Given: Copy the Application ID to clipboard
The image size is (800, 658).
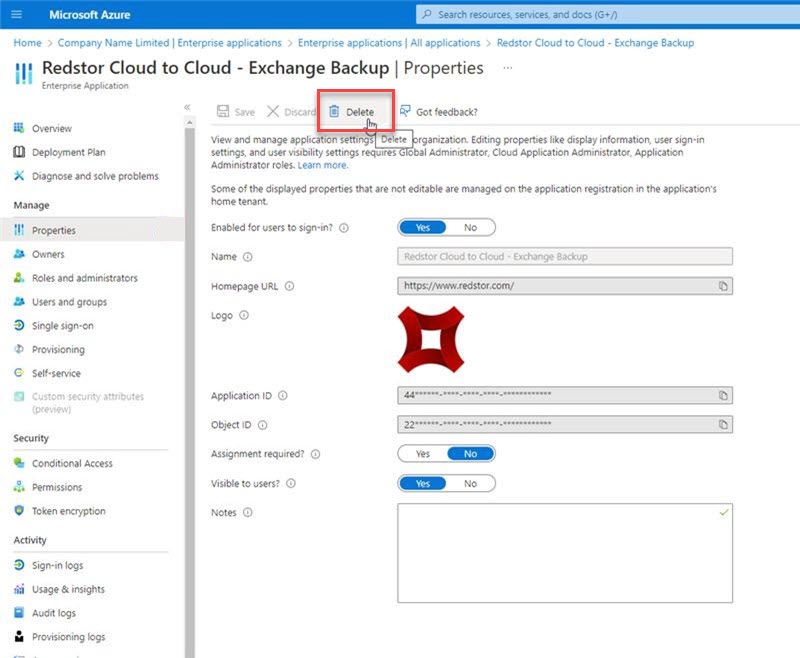Looking at the screenshot, I should (723, 395).
